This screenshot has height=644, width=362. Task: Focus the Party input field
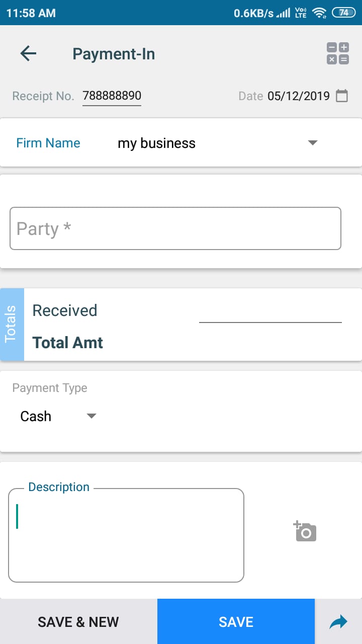click(x=175, y=228)
